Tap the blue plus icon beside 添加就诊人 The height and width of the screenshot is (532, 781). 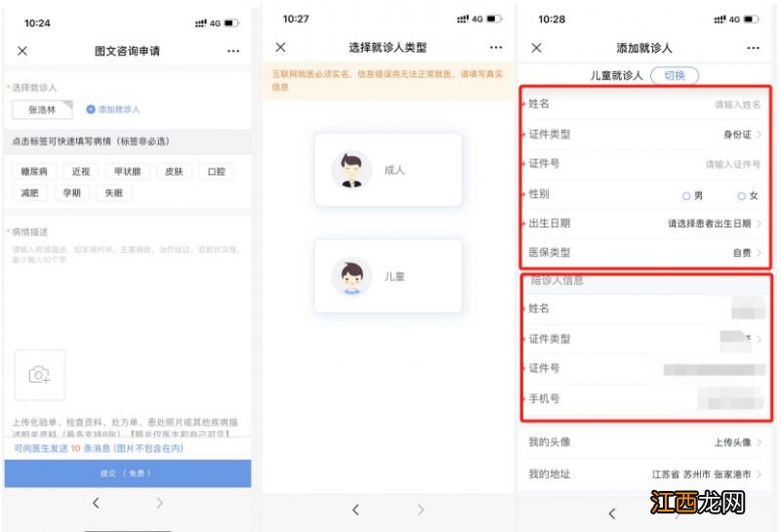91,109
